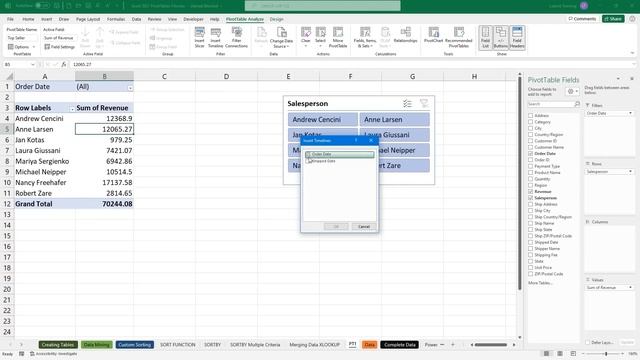Click the vertical sheet scrollbar
This screenshot has width=640, height=360.
tap(520, 184)
